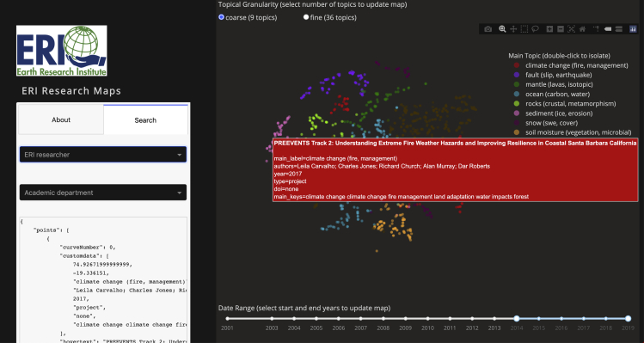This screenshot has width=644, height=343.
Task: Click the 2005 date range marker
Action: pyautogui.click(x=316, y=319)
